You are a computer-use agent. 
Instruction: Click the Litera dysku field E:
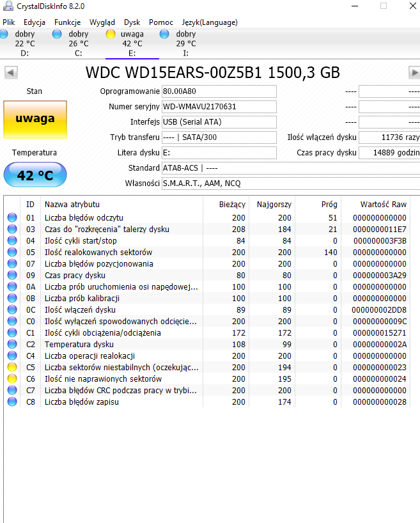tap(219, 153)
